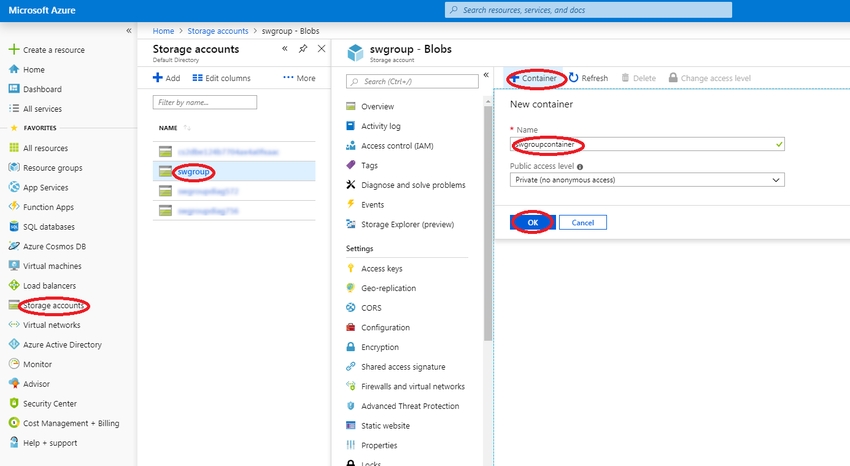Close the Storage accounts blade
The width and height of the screenshot is (850, 466).
tap(320, 49)
